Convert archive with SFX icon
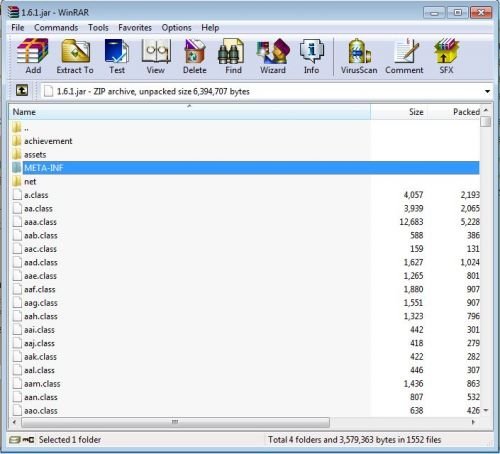 (446, 56)
